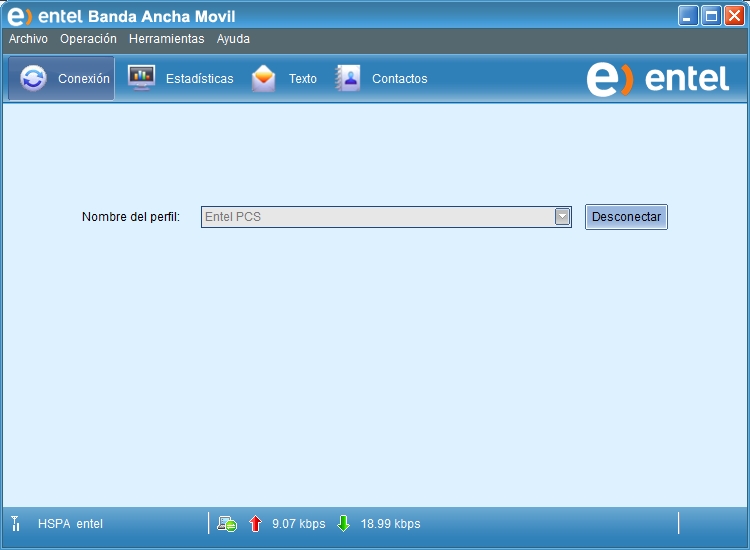Click the Desconectar button
The width and height of the screenshot is (750, 550).
[x=626, y=217]
